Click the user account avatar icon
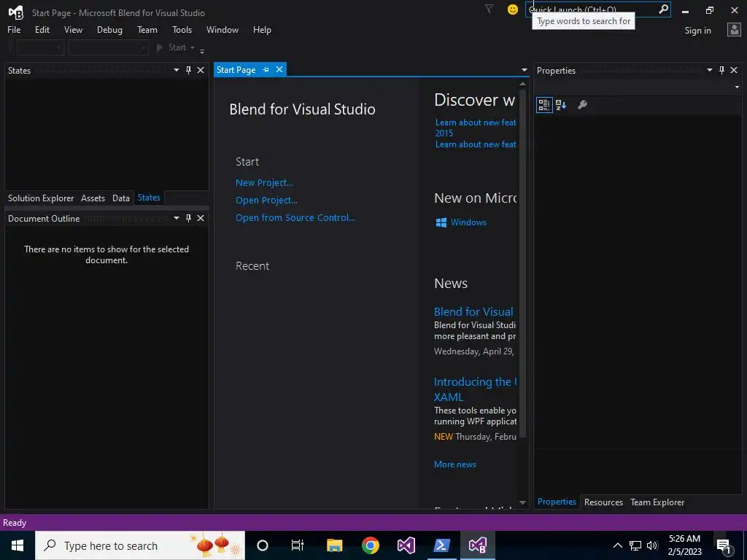Screen dimensions: 747x560 click(x=734, y=30)
